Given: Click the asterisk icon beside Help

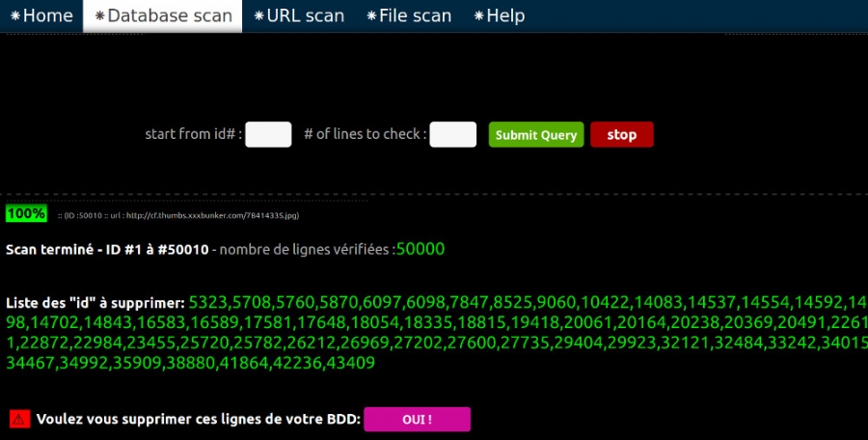Looking at the screenshot, I should coord(480,16).
